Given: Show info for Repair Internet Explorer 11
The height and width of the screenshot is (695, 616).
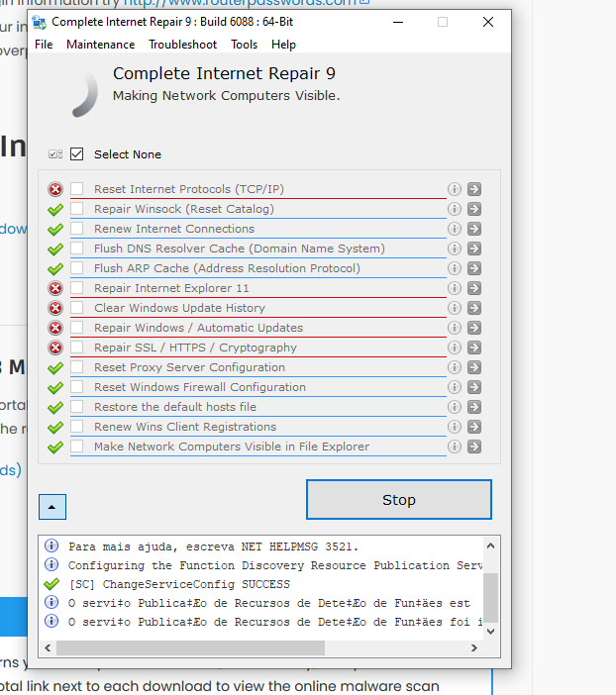Looking at the screenshot, I should click(x=455, y=288).
